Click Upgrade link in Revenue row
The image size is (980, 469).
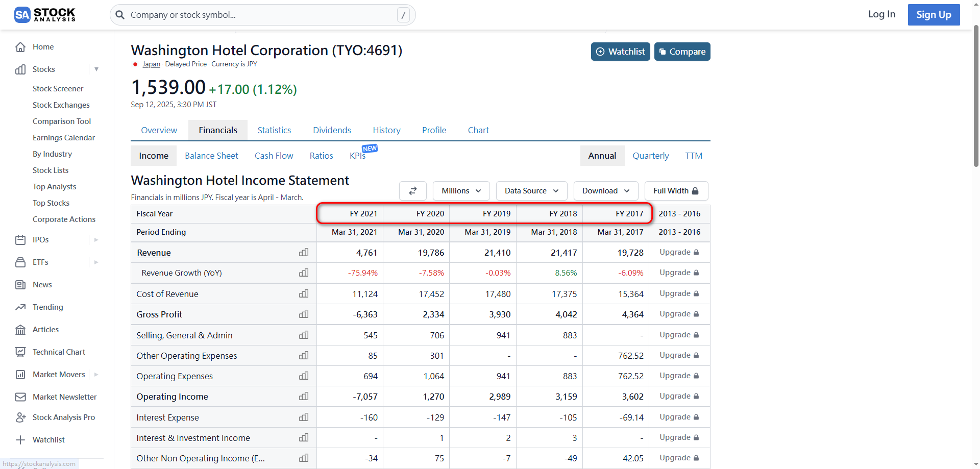coord(679,252)
